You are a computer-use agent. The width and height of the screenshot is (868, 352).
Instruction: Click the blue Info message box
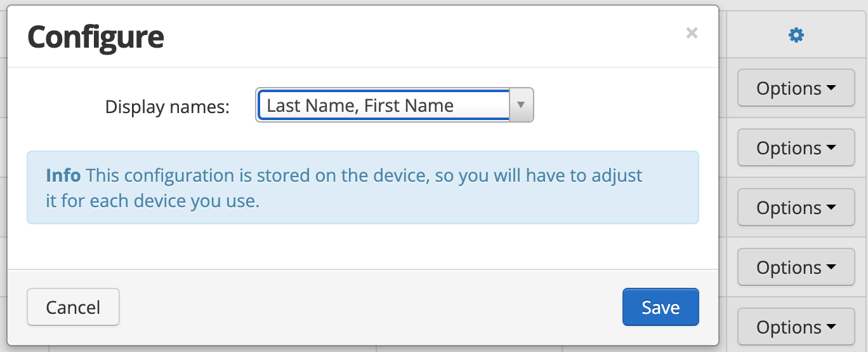[362, 187]
